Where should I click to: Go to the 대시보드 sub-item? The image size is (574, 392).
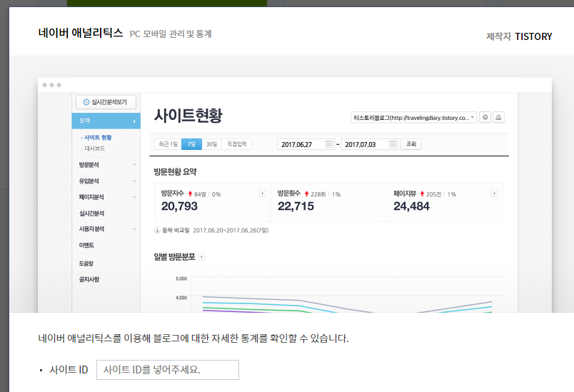(95, 149)
